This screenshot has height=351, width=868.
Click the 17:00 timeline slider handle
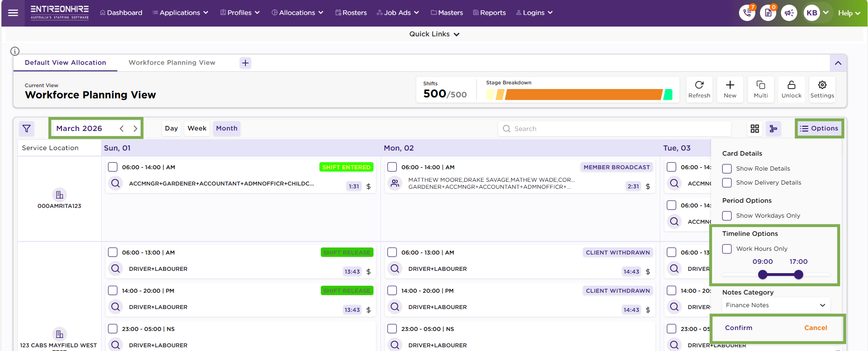(799, 275)
